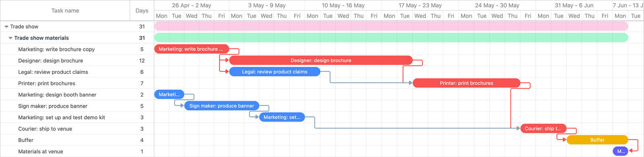Image resolution: width=644 pixels, height=157 pixels.
Task: Collapse the Trade show materials subgroup triangle
Action: click(10, 38)
